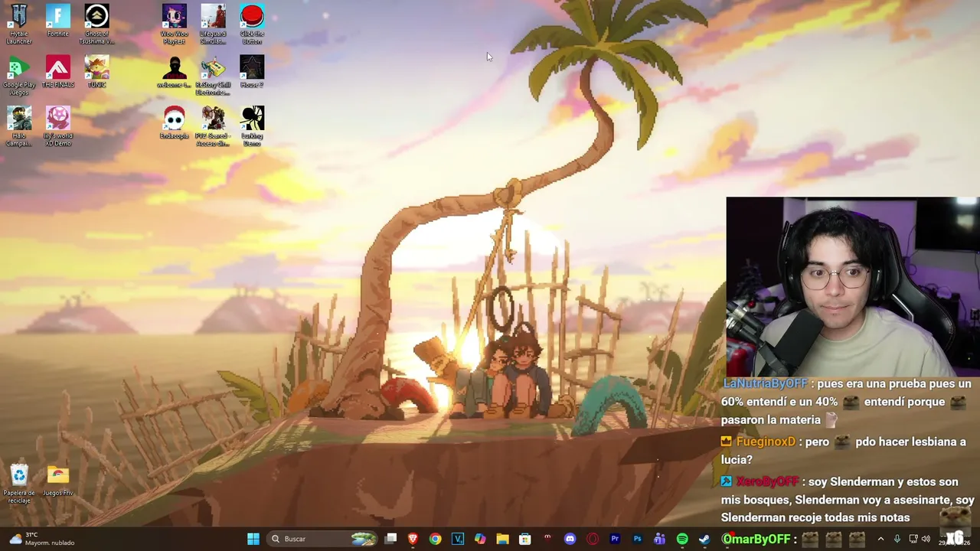This screenshot has height=551, width=980.
Task: Select THE FINALS desktop shortcut
Action: pos(58,72)
